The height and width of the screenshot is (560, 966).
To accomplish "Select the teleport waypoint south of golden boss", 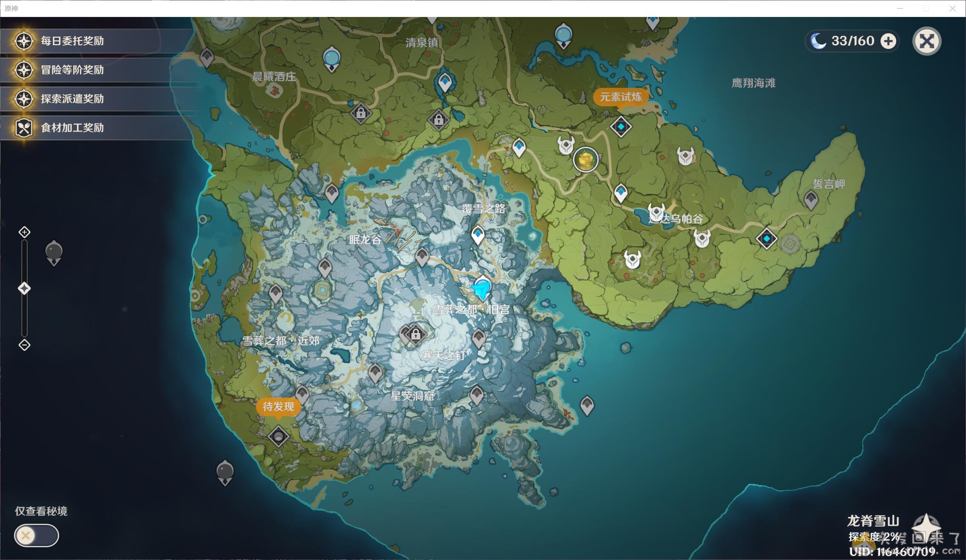I will click(x=621, y=193).
